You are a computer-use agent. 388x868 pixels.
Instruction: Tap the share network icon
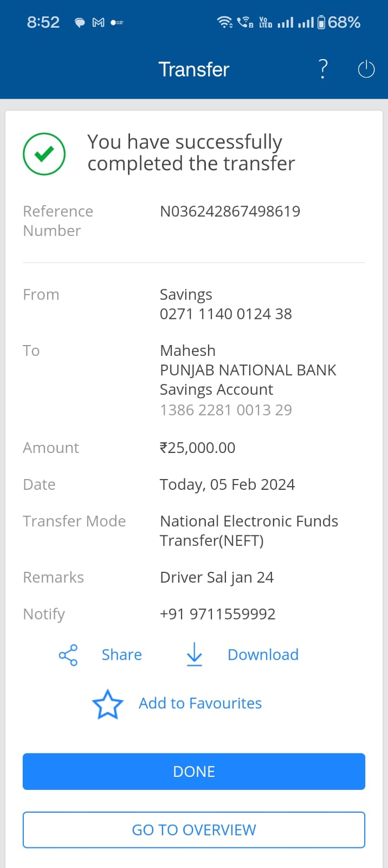[x=68, y=655]
